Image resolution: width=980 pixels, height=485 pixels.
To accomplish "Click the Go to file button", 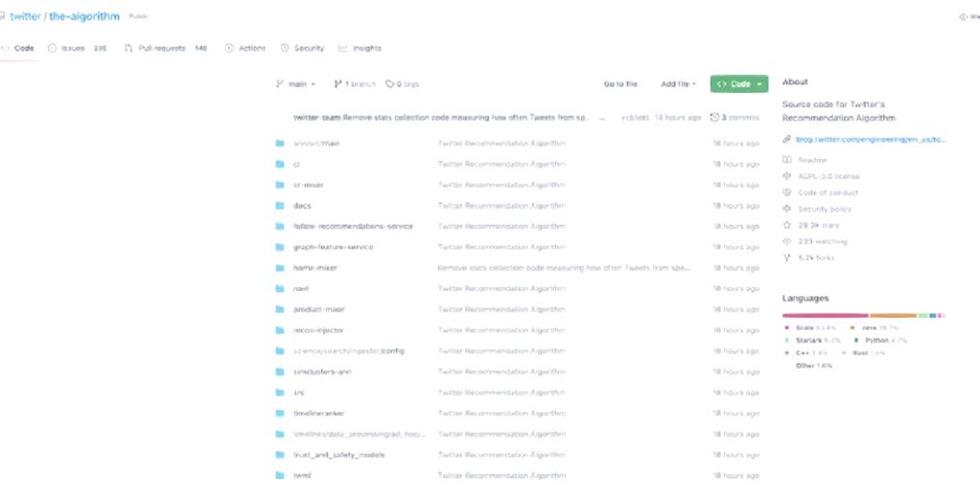I will pos(621,83).
